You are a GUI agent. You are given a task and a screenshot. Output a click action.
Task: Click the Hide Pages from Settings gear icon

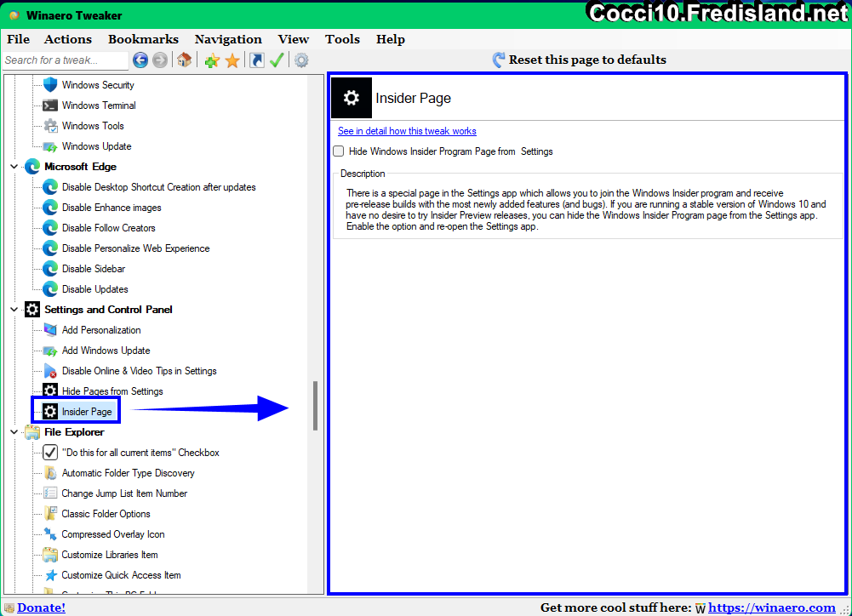(50, 391)
